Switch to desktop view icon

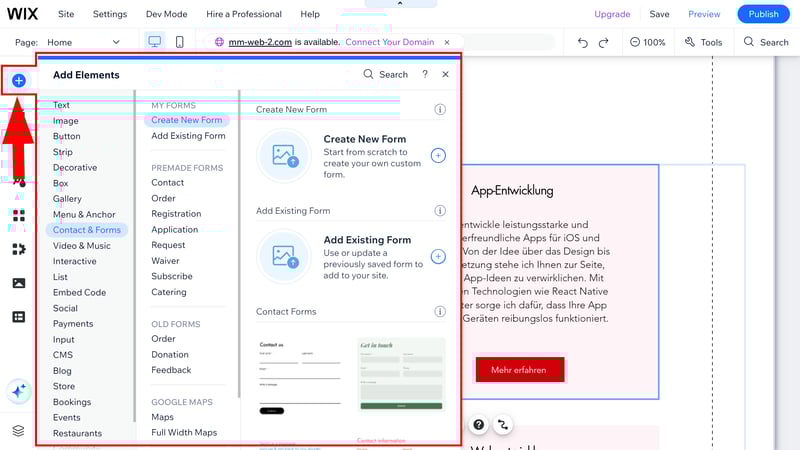point(155,41)
